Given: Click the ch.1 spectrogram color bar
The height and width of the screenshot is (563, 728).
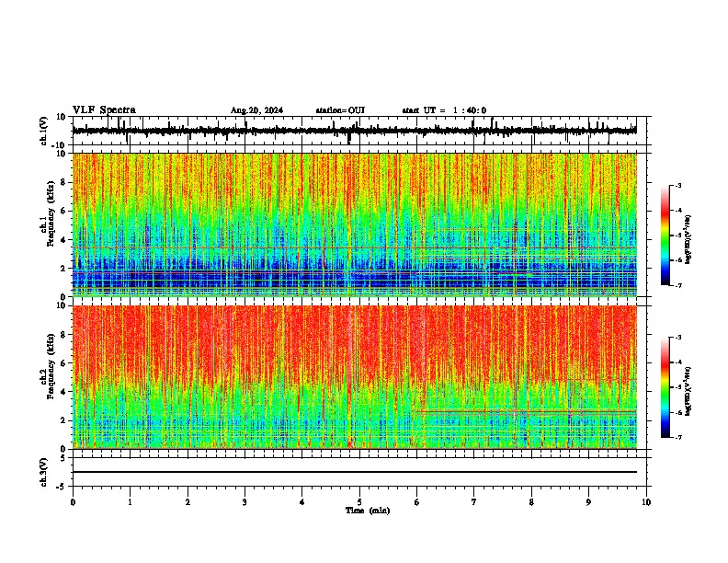Looking at the screenshot, I should pyautogui.click(x=665, y=236).
